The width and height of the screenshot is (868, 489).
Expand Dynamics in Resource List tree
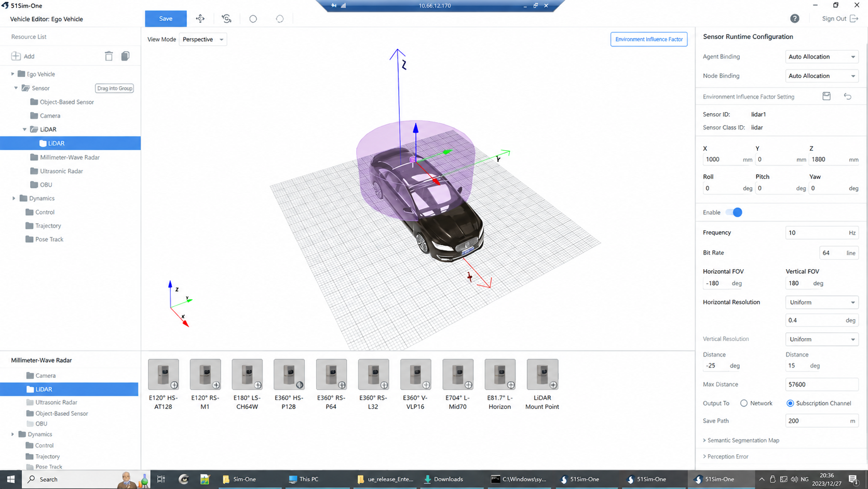[13, 199]
